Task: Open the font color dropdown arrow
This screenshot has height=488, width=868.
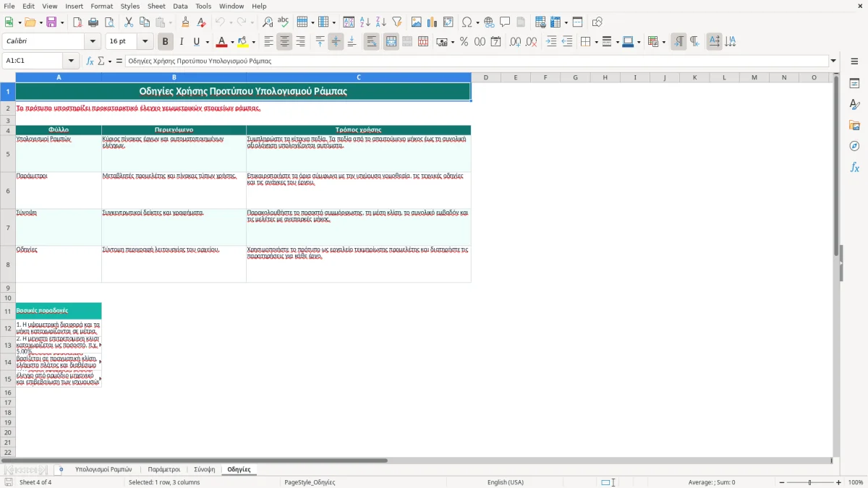Action: (231, 42)
